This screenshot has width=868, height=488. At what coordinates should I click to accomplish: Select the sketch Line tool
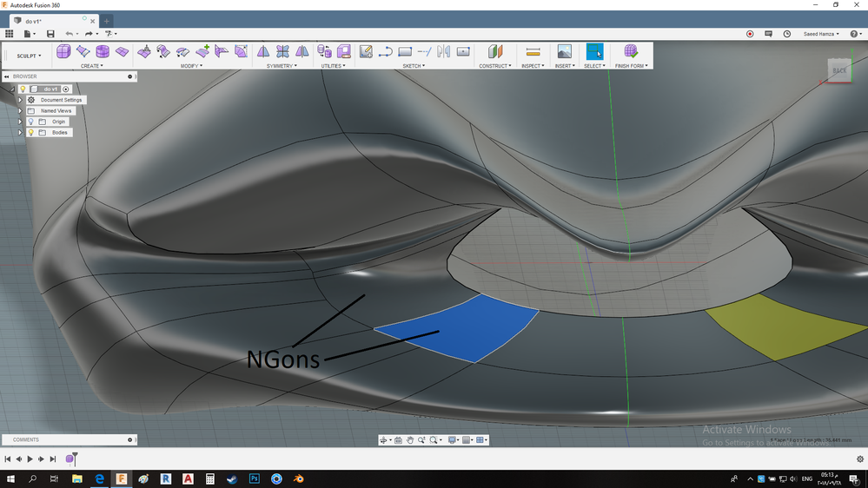click(385, 51)
